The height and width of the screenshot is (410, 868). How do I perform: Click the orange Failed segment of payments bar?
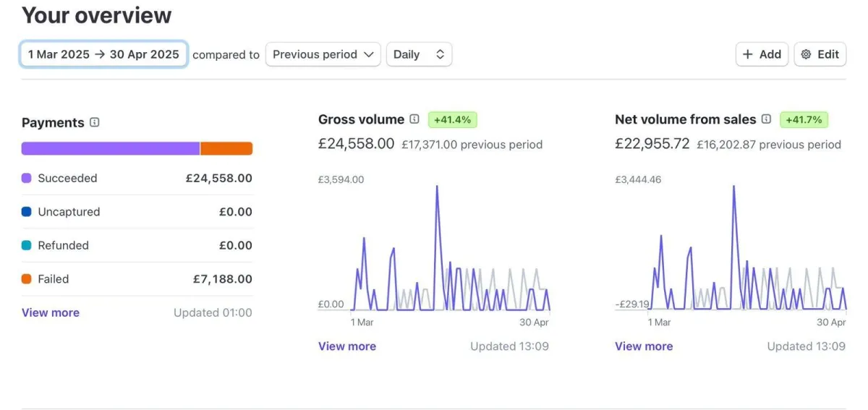[226, 148]
